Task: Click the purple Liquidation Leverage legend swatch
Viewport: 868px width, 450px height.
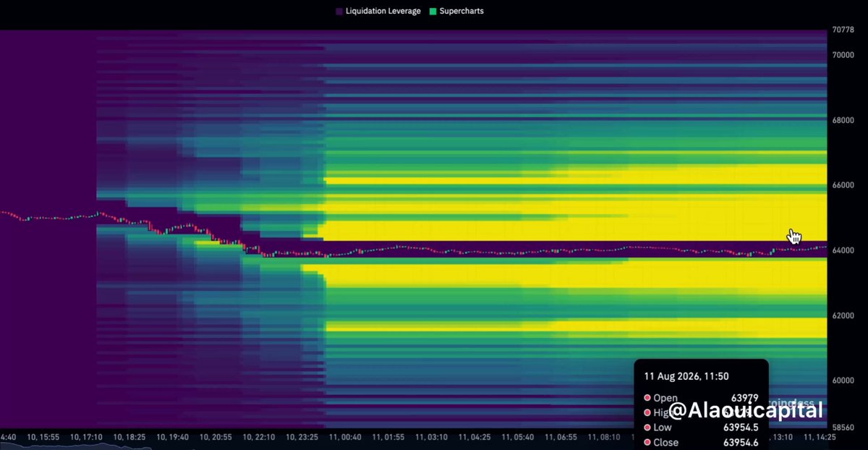Action: pyautogui.click(x=340, y=12)
